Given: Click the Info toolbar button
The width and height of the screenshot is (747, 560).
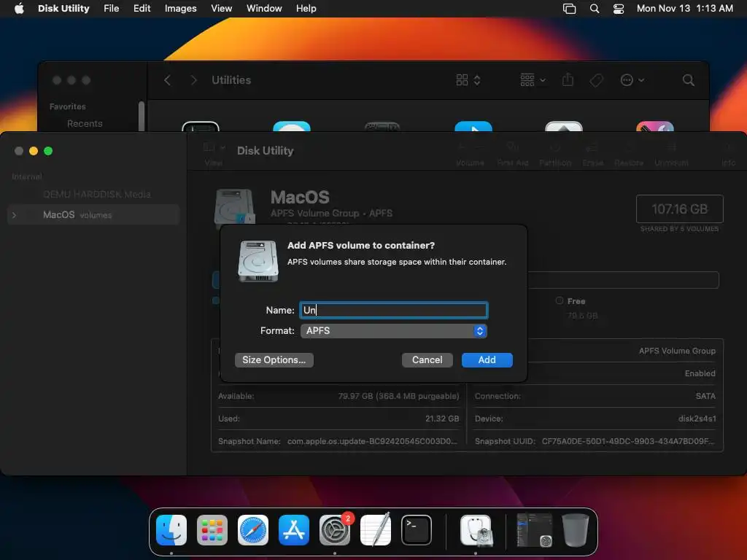Looking at the screenshot, I should point(728,154).
